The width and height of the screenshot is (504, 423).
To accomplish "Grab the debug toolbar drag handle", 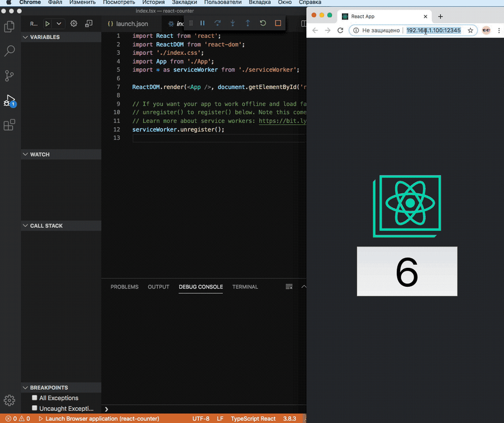I will pos(191,23).
